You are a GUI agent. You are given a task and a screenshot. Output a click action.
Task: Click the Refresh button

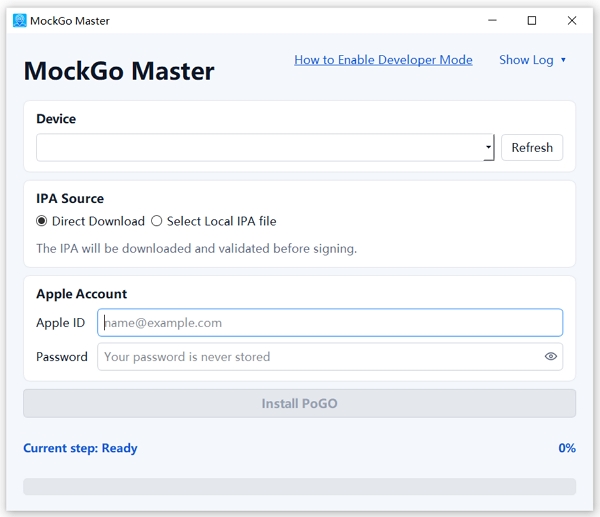tap(532, 147)
